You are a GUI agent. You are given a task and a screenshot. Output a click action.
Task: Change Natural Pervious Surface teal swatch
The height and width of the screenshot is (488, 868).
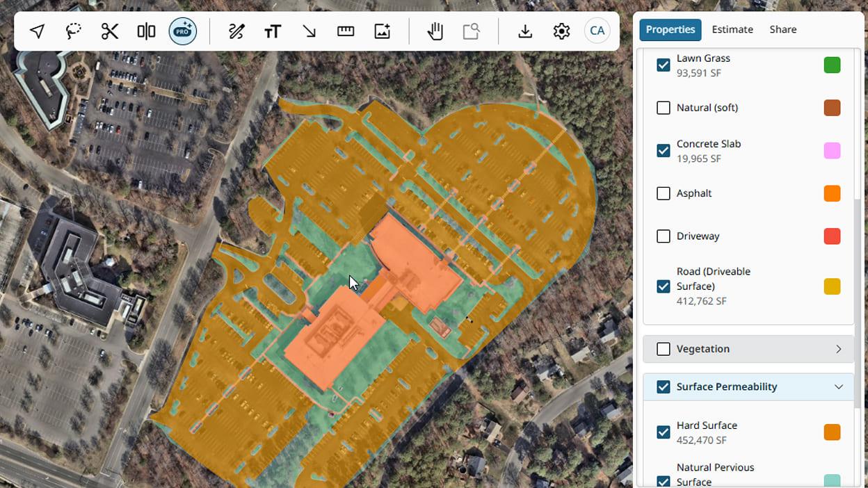point(832,481)
